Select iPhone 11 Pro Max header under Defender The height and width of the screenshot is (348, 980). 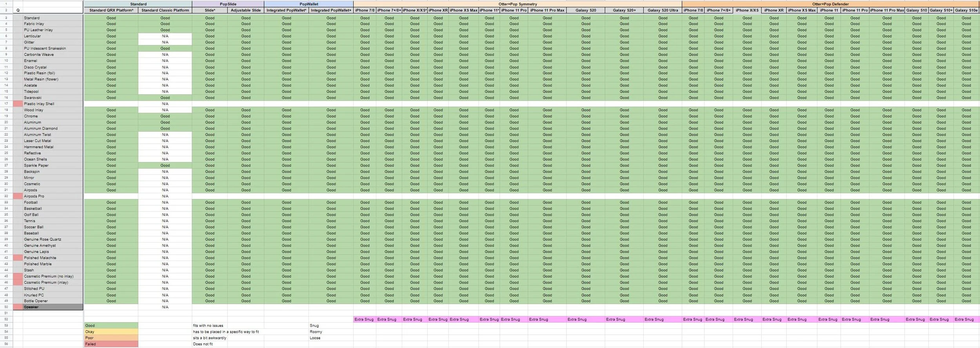tap(887, 10)
